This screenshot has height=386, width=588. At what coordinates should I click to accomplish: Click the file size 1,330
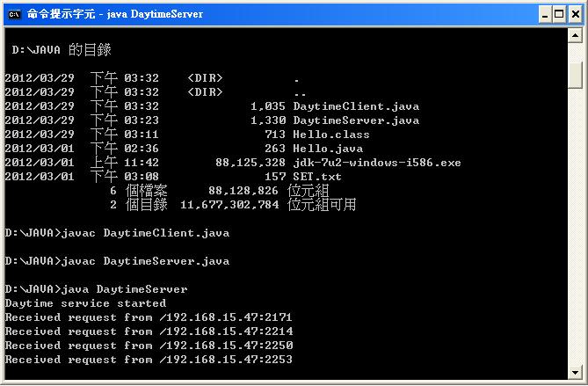pyautogui.click(x=268, y=120)
